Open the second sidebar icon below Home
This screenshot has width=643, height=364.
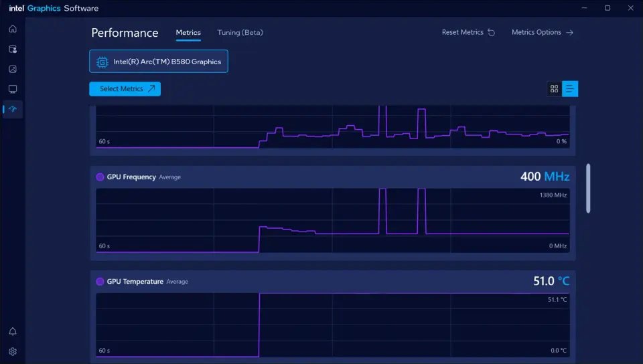[x=13, y=49]
